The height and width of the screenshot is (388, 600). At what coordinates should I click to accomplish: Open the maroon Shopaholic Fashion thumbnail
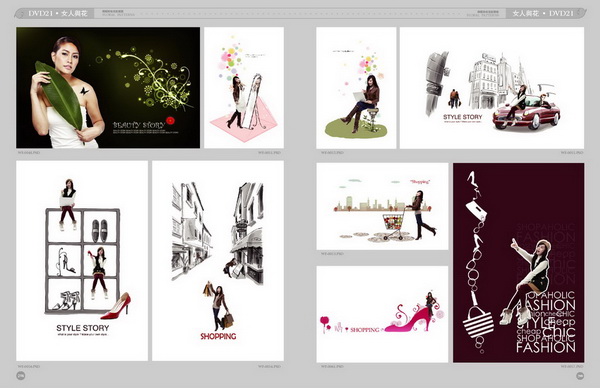(518, 263)
